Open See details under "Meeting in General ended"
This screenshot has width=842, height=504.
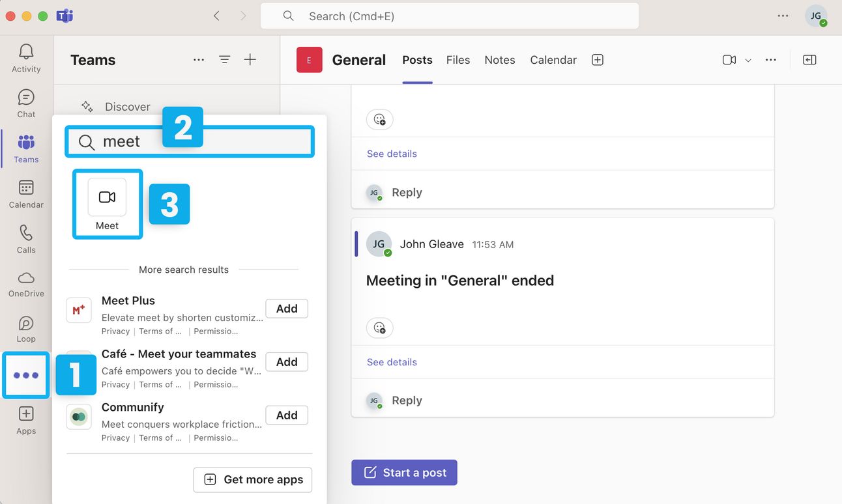pos(392,362)
